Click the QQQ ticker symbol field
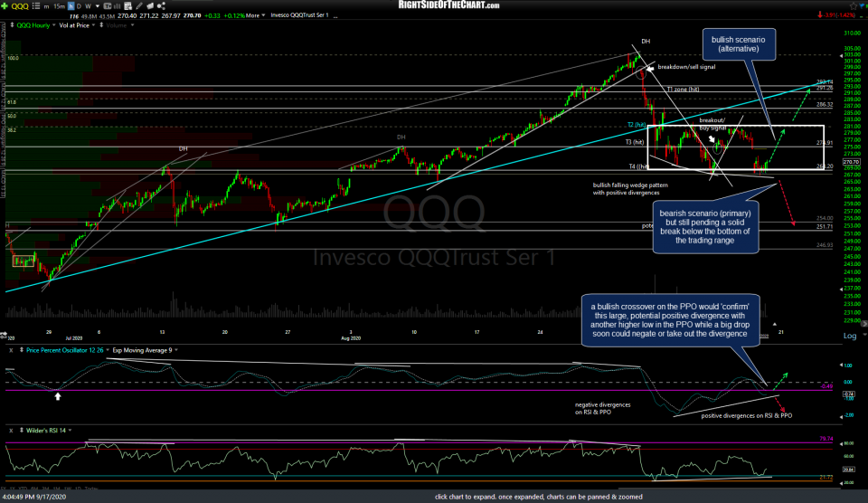 20,6
